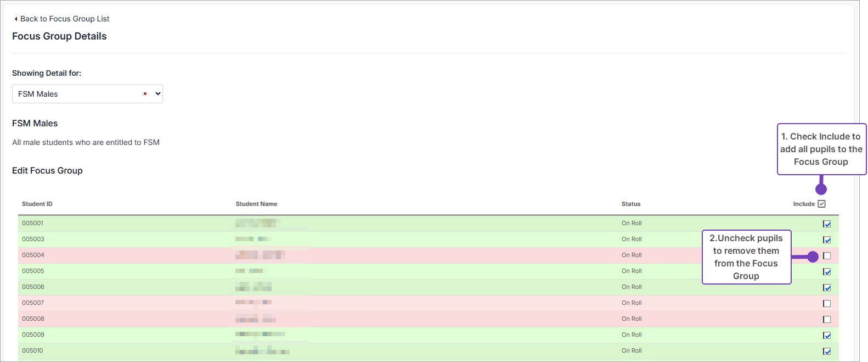Uncheck Include for student 005009
This screenshot has height=362, width=868.
click(827, 335)
